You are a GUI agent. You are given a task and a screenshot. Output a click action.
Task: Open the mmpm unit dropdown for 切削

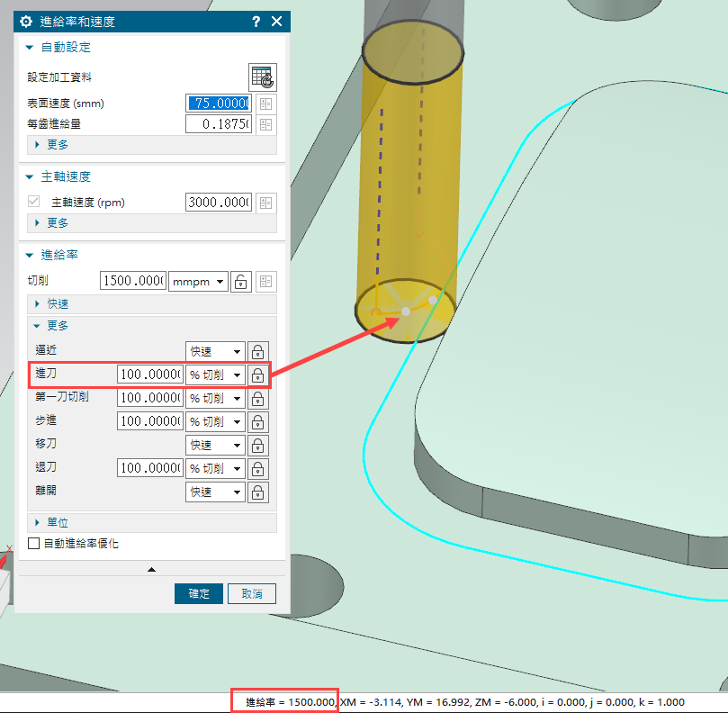[198, 281]
